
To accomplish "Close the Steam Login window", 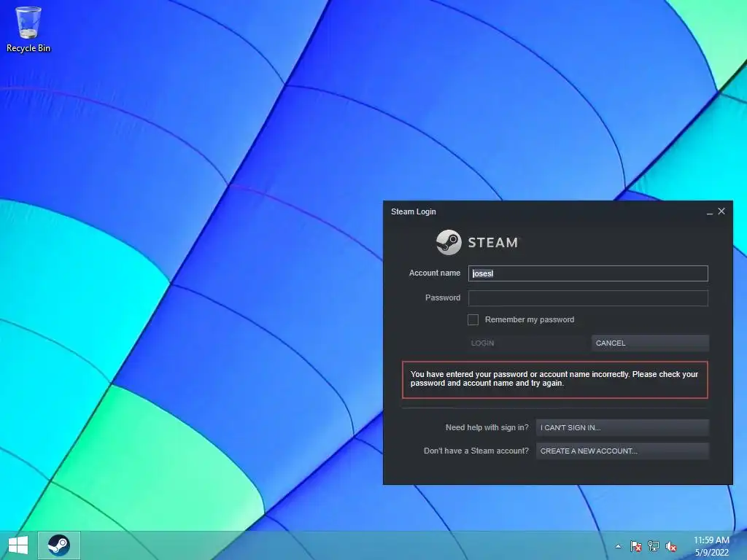I will tap(721, 211).
